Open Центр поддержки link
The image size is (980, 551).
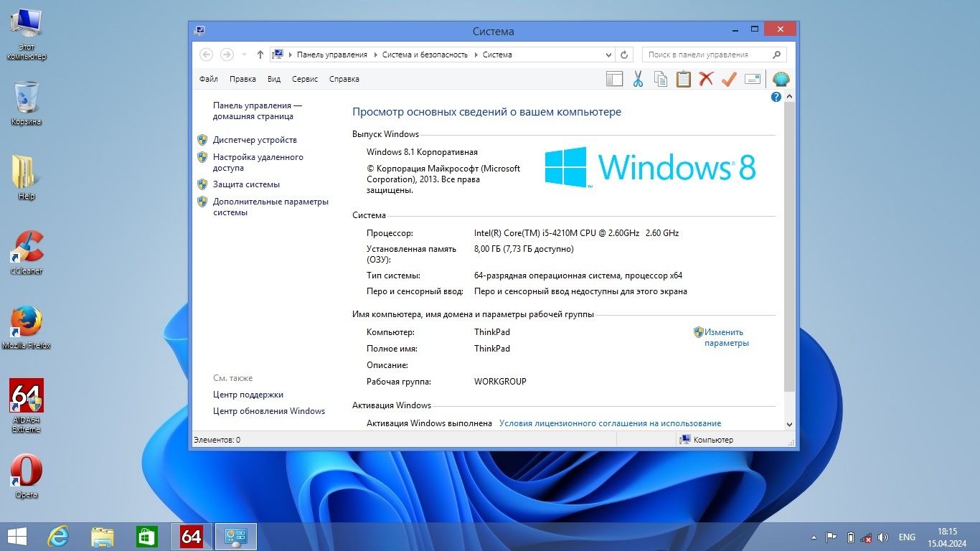pyautogui.click(x=248, y=395)
